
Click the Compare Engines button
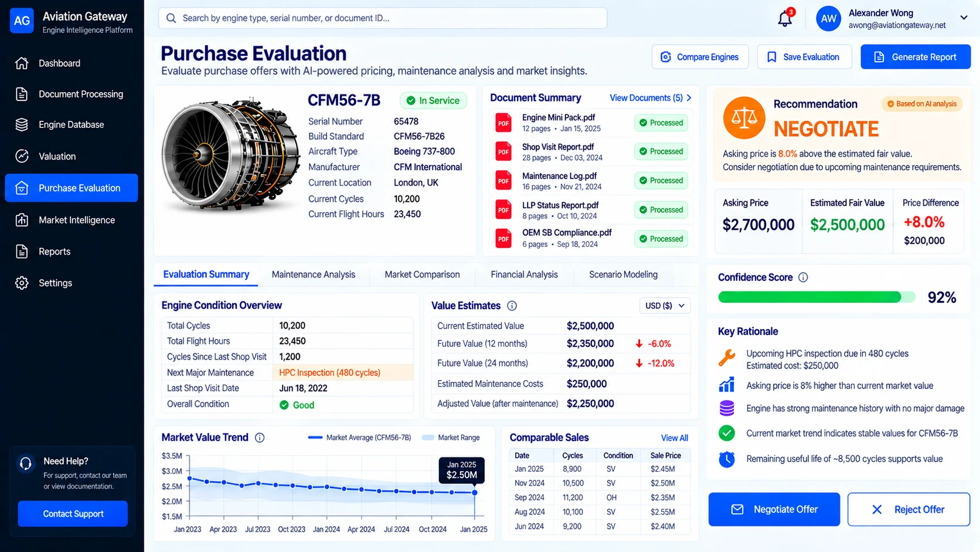click(x=700, y=57)
